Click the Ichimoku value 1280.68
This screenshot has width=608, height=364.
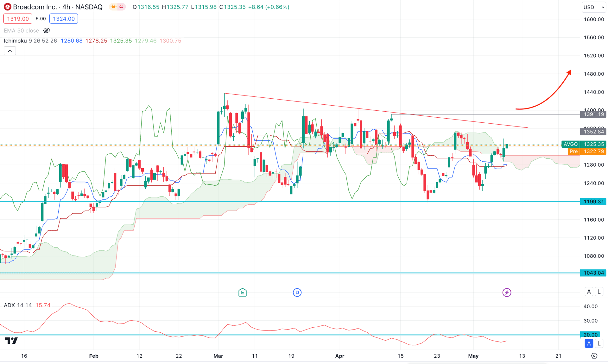coord(72,41)
